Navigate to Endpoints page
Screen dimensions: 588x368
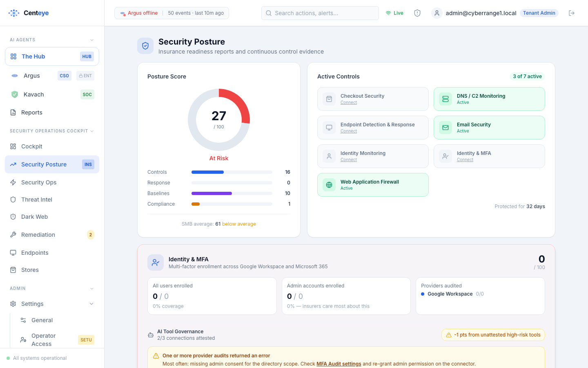tap(52, 253)
